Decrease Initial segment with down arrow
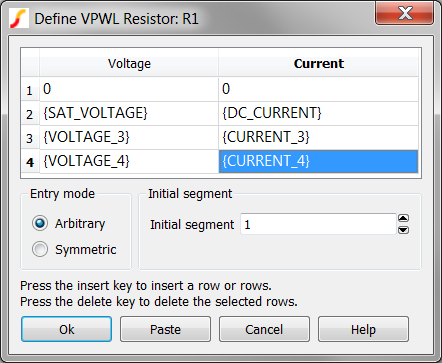 403,230
